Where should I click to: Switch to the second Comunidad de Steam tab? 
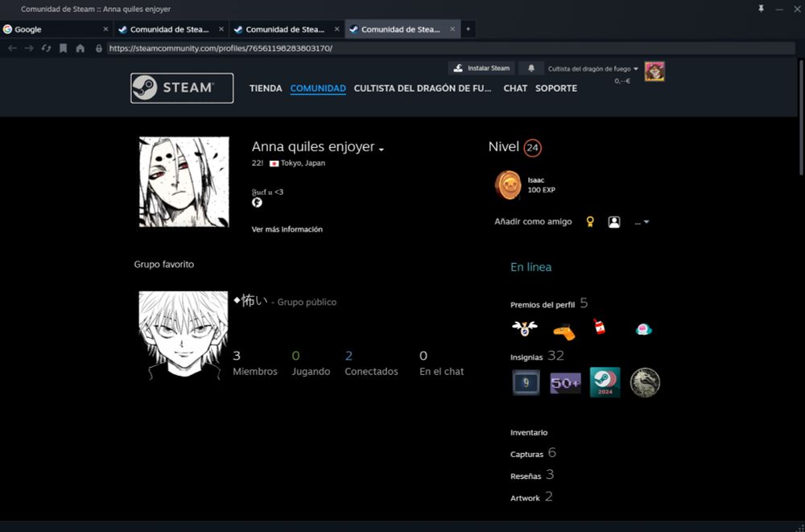click(287, 29)
